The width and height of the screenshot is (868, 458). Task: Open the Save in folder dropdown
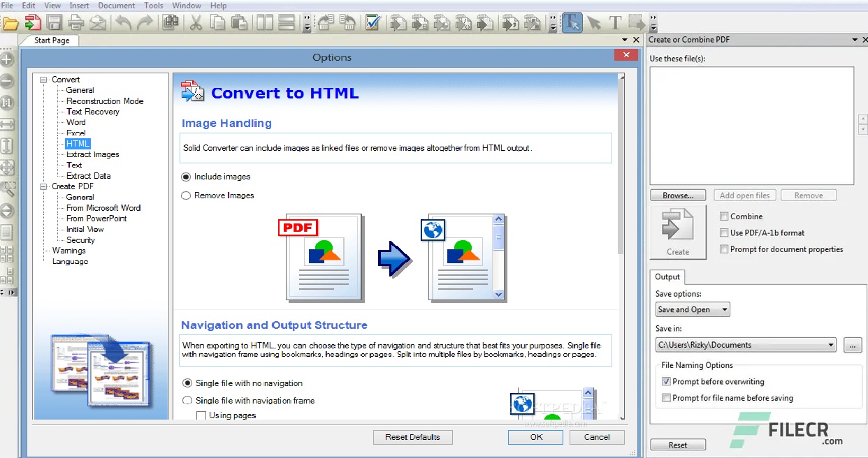click(x=832, y=344)
